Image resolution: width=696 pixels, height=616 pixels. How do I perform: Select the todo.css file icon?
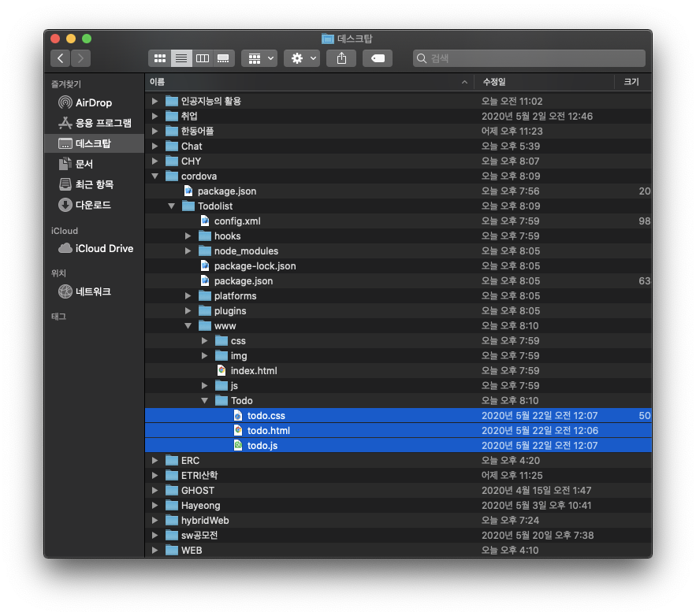(x=238, y=416)
